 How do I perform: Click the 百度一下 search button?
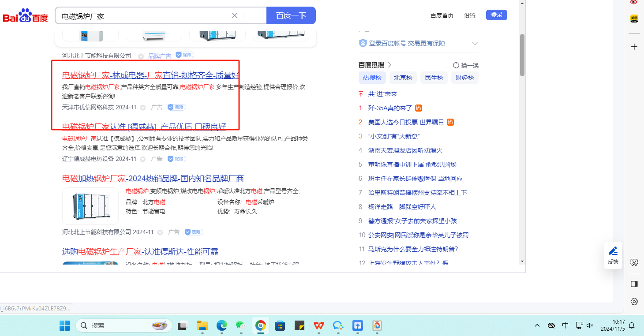point(291,15)
